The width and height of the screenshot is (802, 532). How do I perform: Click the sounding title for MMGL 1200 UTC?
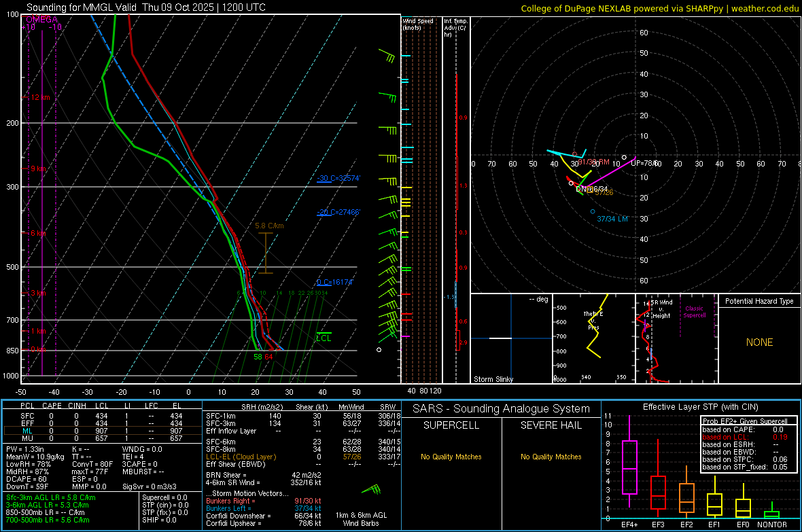(145, 7)
